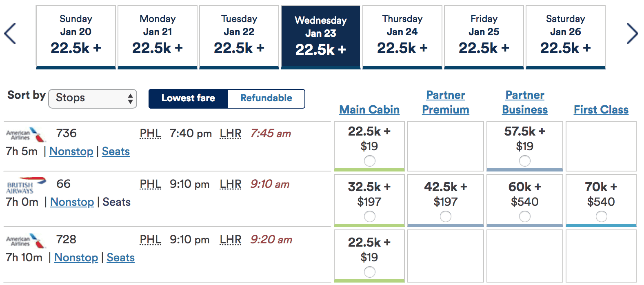Select Lowest fare option
The width and height of the screenshot is (644, 285).
tap(188, 98)
